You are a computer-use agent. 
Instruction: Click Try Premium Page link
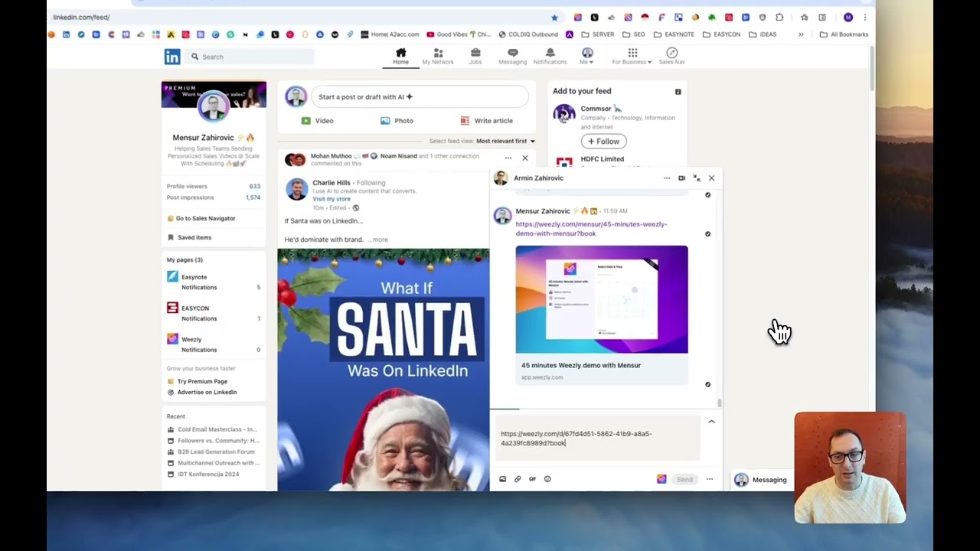pos(202,382)
